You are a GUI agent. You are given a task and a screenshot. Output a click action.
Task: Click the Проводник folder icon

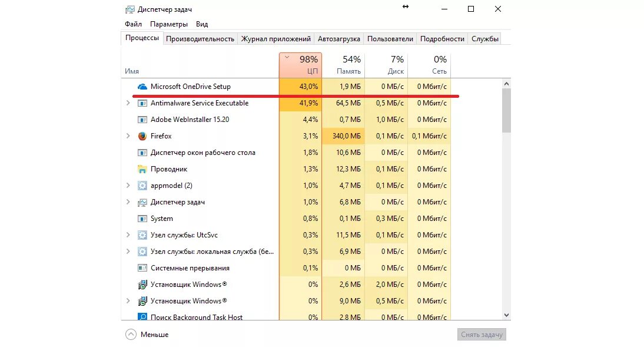[x=142, y=169]
